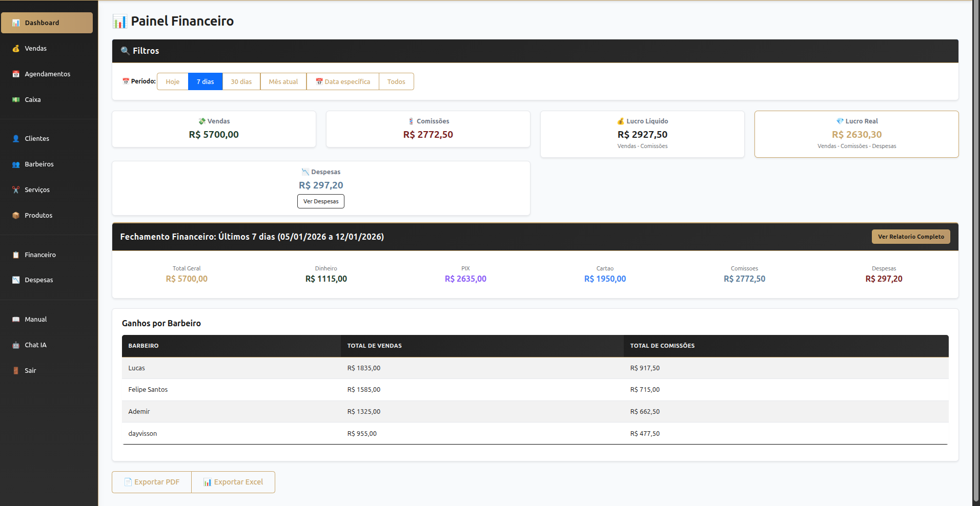
Task: Open the Vendas section from the sidebar
Action: tap(35, 48)
